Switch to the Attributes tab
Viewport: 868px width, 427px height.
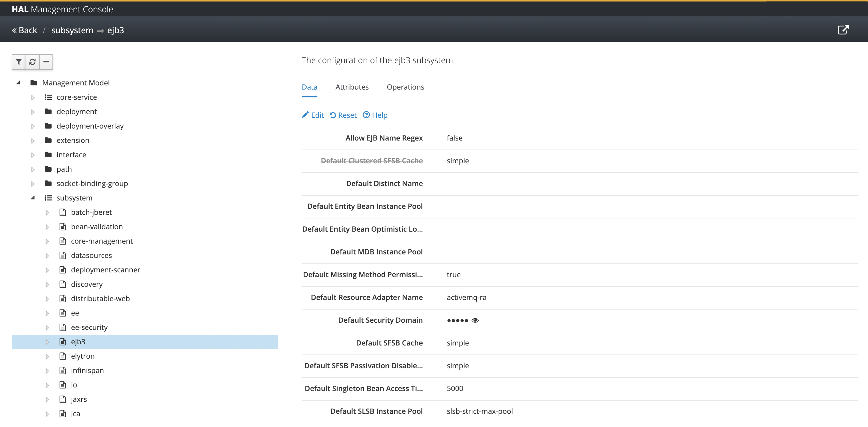tap(352, 87)
